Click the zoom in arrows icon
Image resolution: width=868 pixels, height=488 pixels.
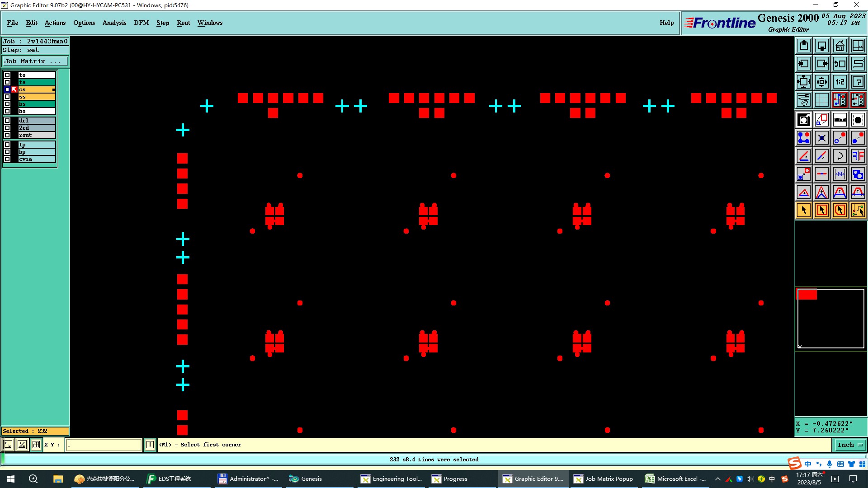[822, 82]
